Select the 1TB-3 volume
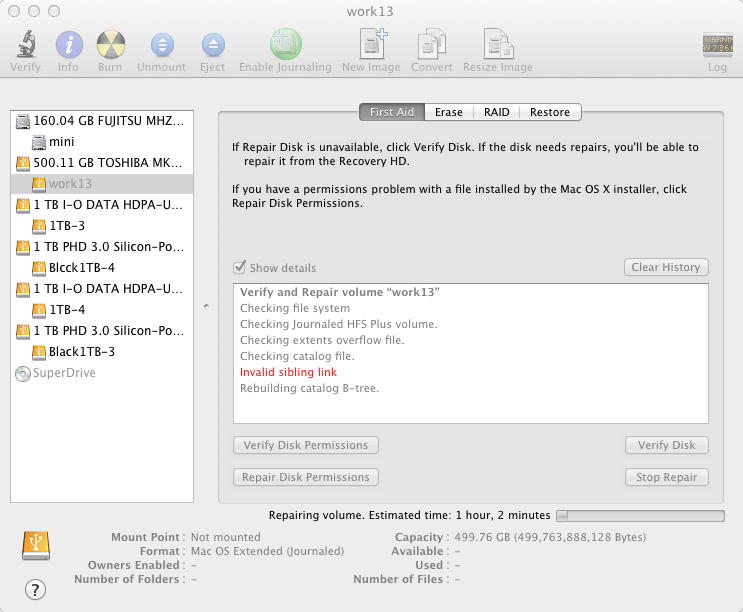This screenshot has width=743, height=612. coord(102,225)
